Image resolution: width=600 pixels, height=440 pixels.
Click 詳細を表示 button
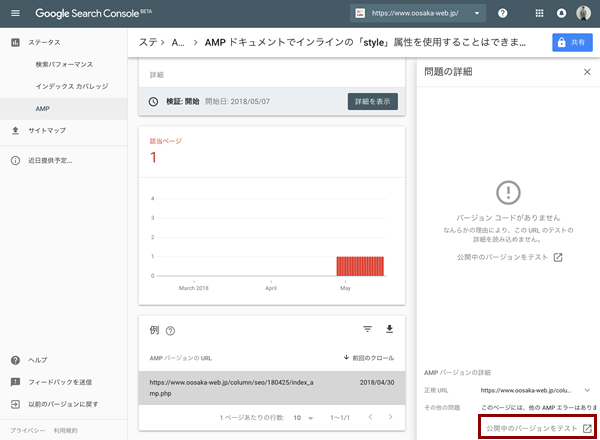tap(373, 101)
